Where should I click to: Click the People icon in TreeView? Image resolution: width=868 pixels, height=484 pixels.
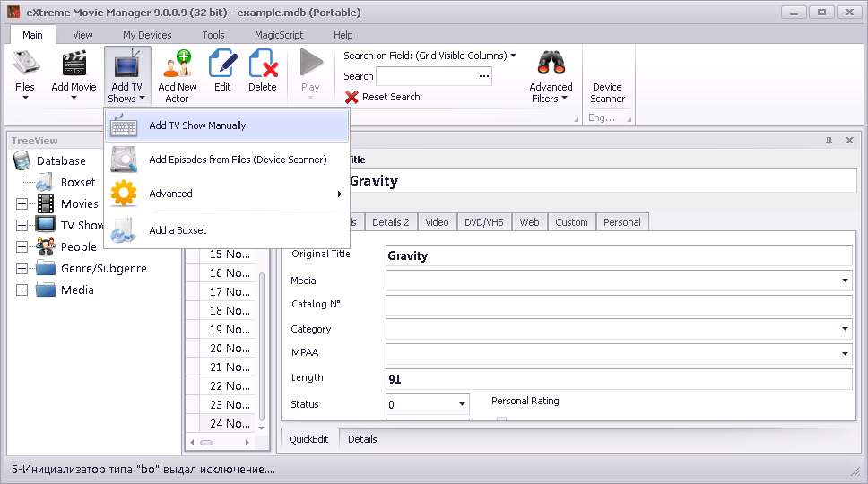pyautogui.click(x=46, y=246)
